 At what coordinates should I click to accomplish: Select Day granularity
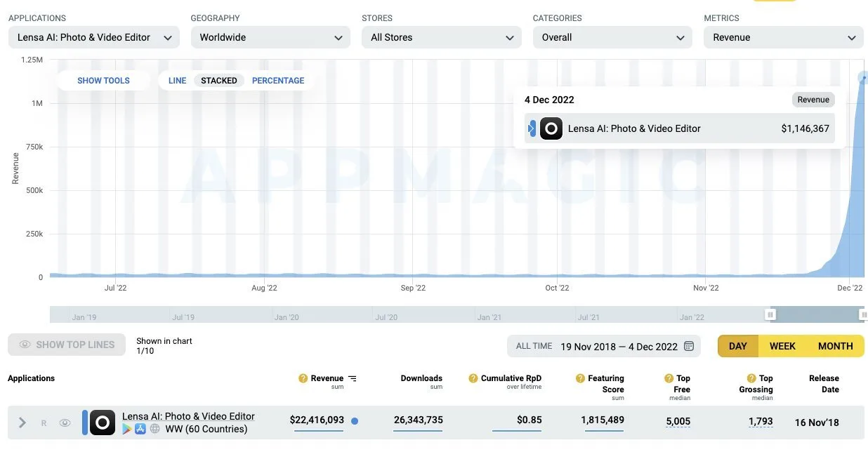[738, 346]
